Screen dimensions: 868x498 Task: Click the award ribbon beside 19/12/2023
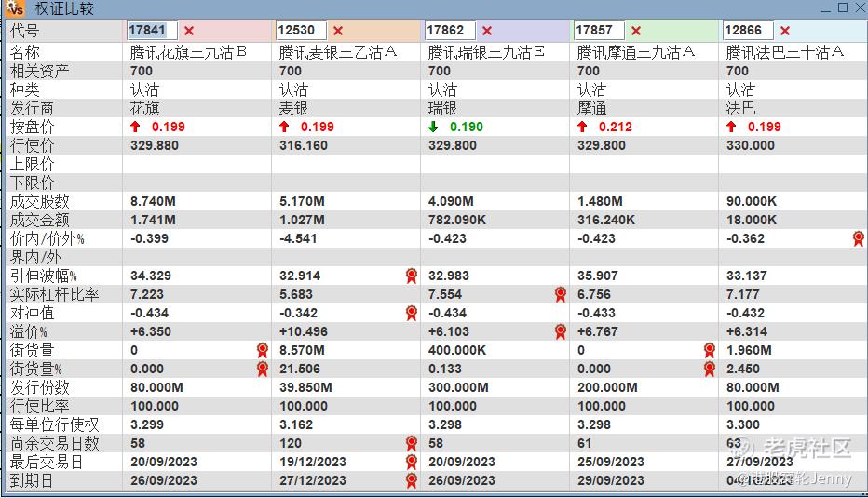(x=412, y=462)
